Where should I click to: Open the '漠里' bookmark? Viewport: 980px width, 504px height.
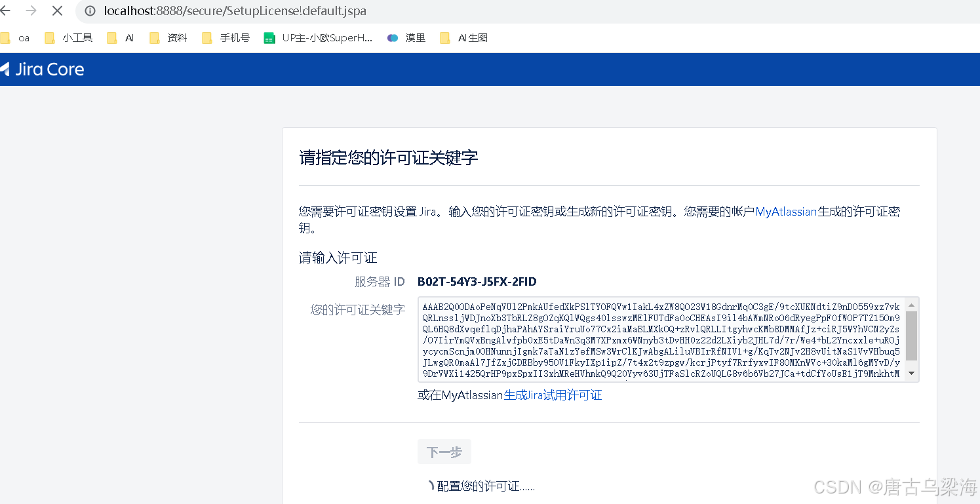pyautogui.click(x=406, y=38)
